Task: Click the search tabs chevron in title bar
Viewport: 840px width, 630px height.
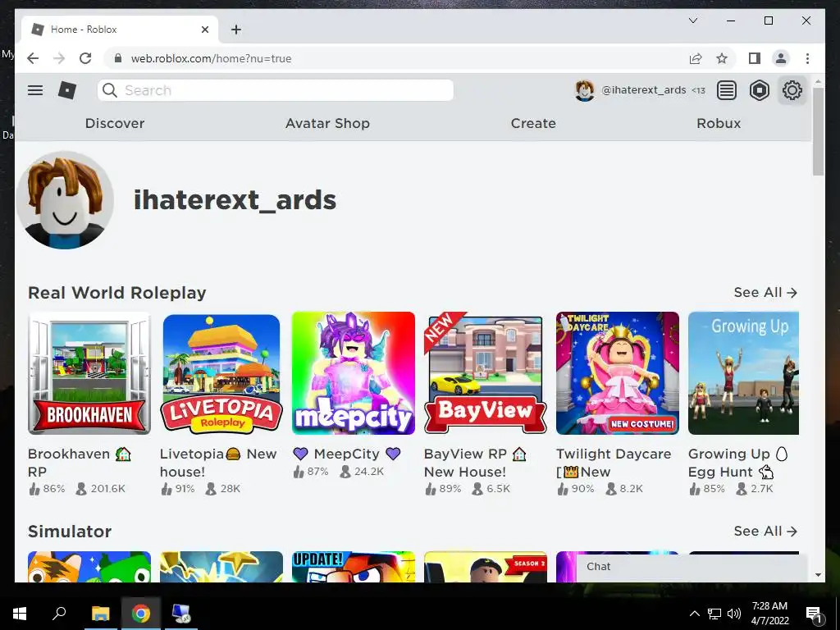Action: click(693, 21)
